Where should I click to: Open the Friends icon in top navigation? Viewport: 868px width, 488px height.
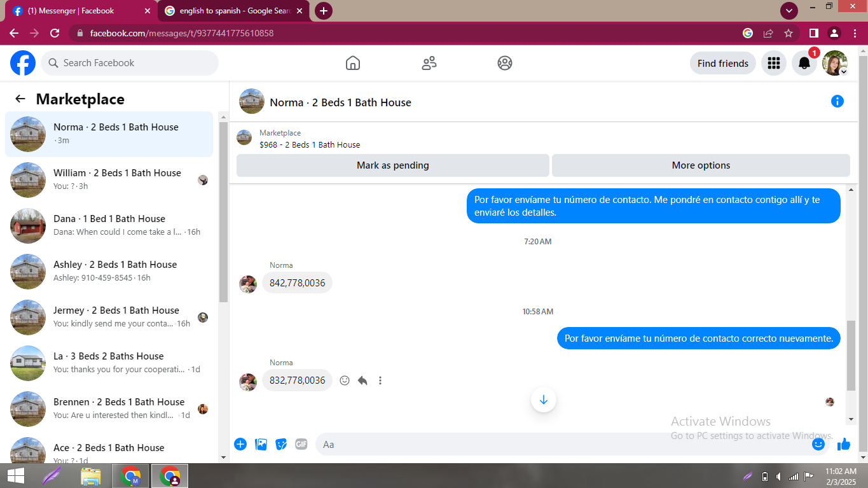[429, 63]
